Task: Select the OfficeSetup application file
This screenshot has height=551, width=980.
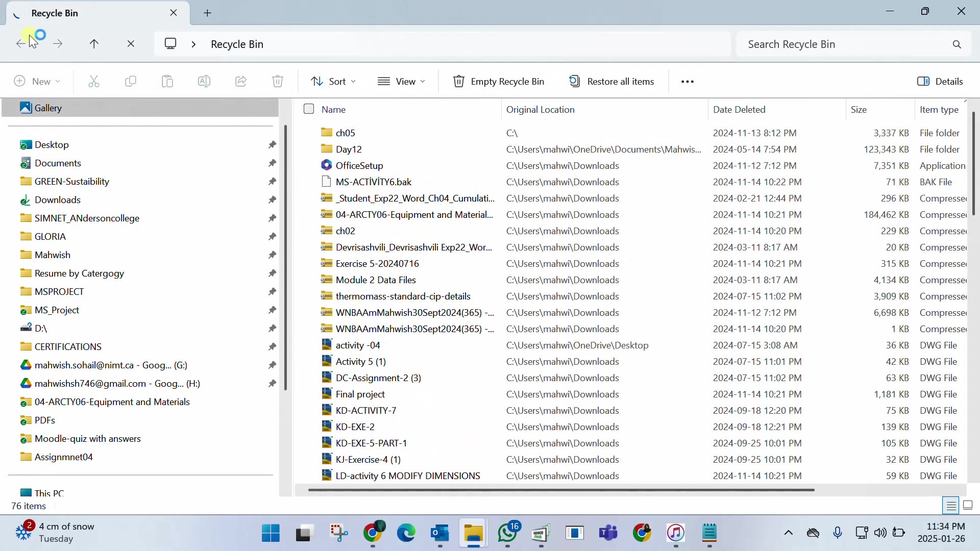Action: point(359,166)
